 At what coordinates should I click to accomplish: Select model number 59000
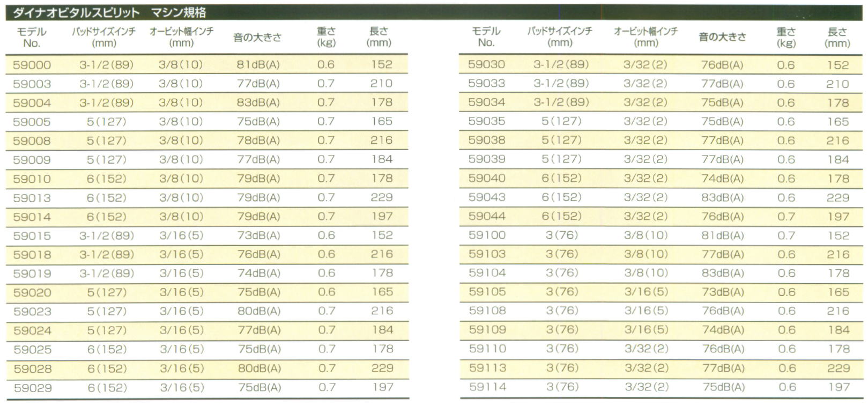coord(32,65)
